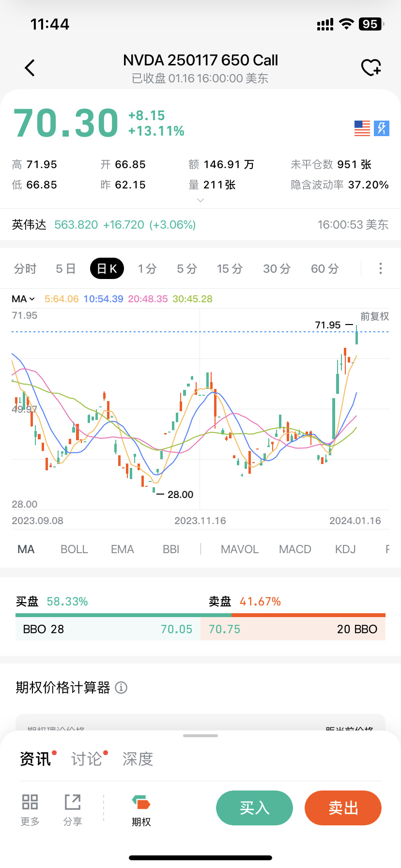Viewport: 401px width, 868px height.
Task: Open the MA indicator dropdown
Action: 23,299
